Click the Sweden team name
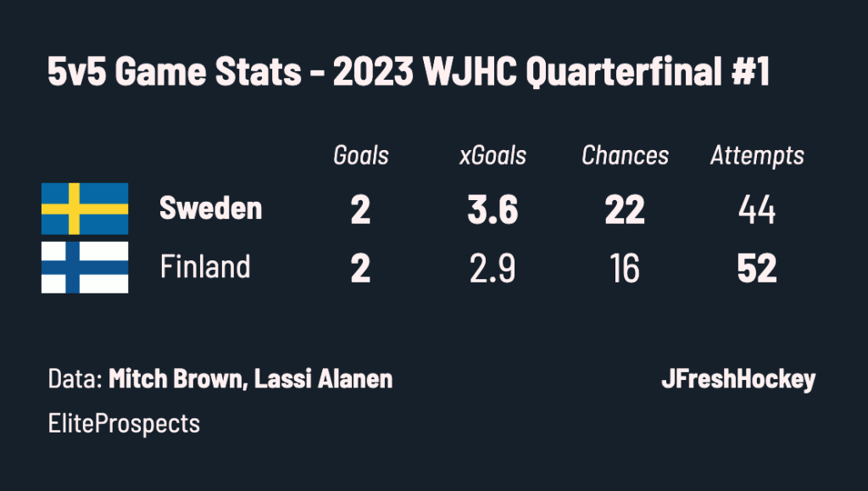 tap(211, 208)
